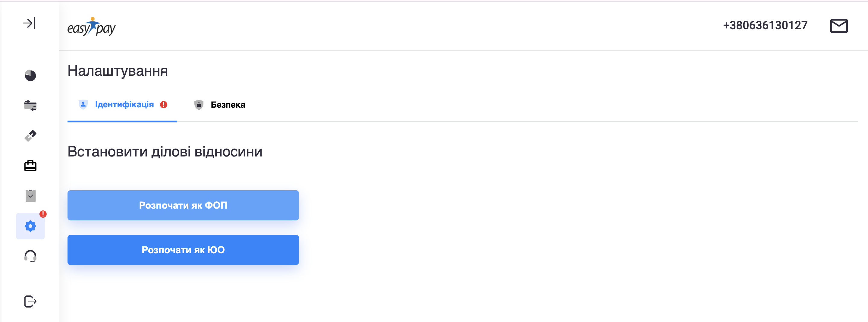Open the clipboard checklist sidebar icon
The width and height of the screenshot is (868, 322).
(x=30, y=196)
